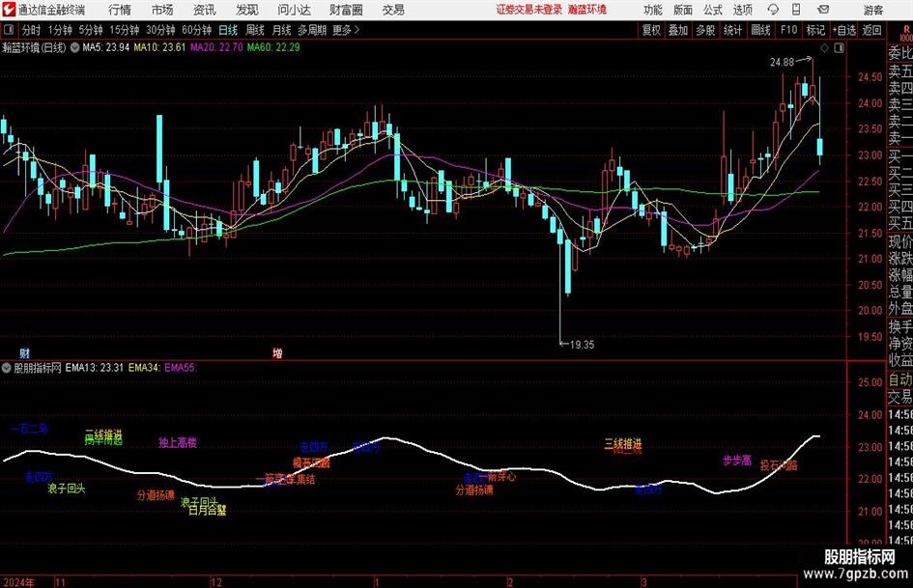Switch to the 5分钟 period tab
Viewport: 913px width, 588px height.
[91, 30]
